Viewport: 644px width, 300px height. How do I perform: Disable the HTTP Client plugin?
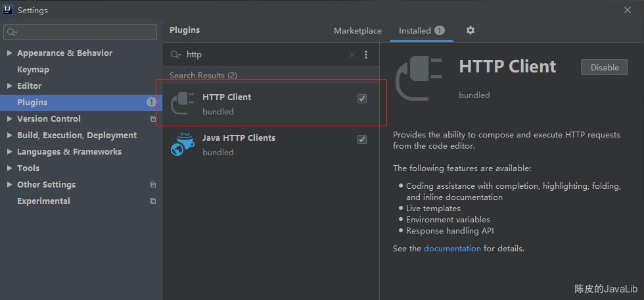(x=605, y=67)
